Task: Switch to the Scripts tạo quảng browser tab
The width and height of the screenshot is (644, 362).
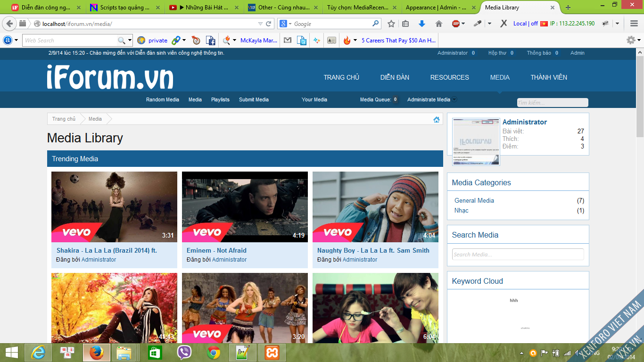Action: pyautogui.click(x=125, y=8)
